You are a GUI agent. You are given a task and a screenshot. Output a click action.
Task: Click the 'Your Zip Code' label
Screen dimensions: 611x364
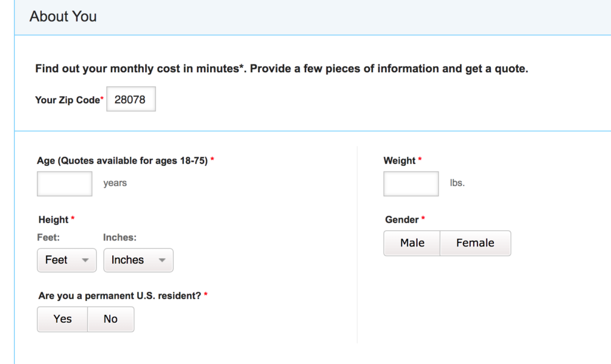coord(67,100)
